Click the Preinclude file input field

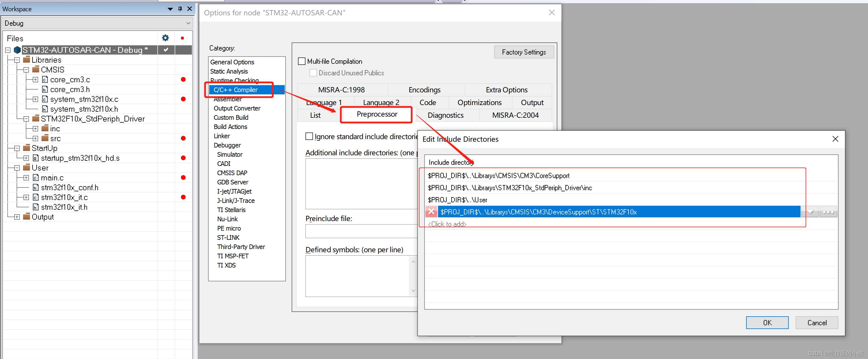tap(361, 231)
